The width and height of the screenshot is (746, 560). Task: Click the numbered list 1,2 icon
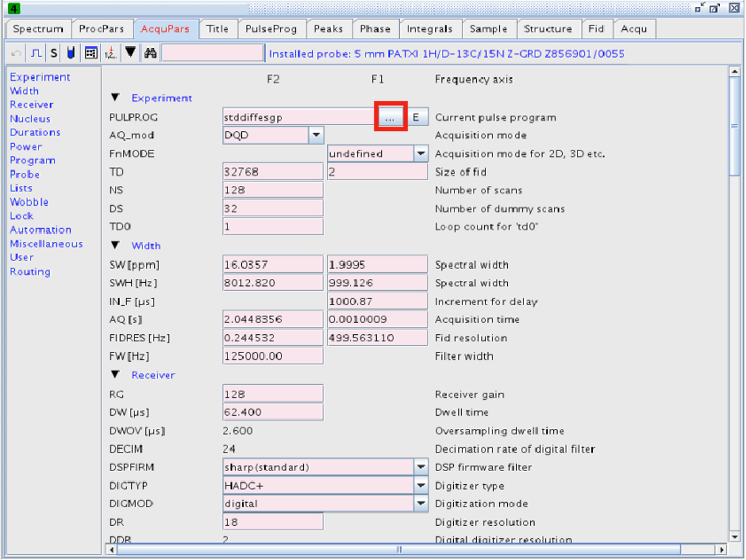pyautogui.click(x=111, y=53)
